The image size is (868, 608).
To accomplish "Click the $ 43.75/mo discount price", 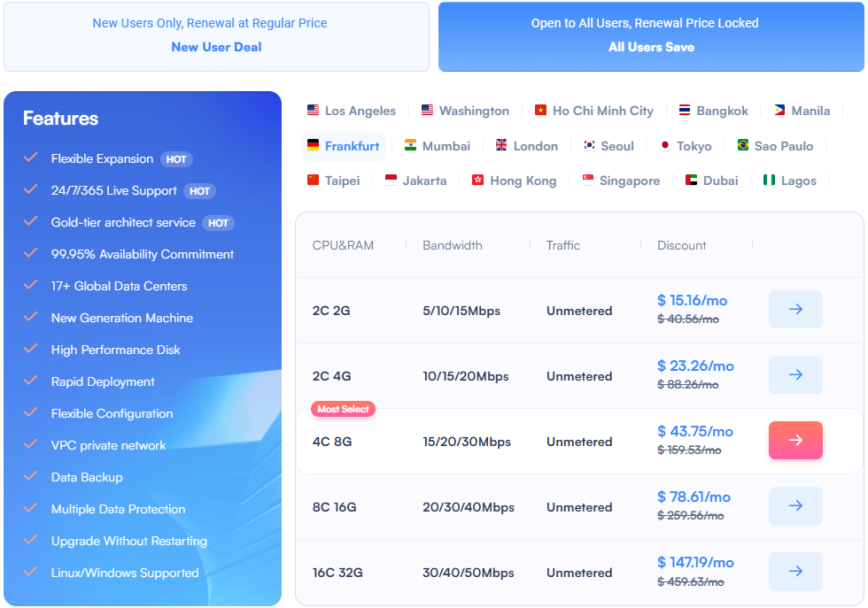I will coord(695,432).
